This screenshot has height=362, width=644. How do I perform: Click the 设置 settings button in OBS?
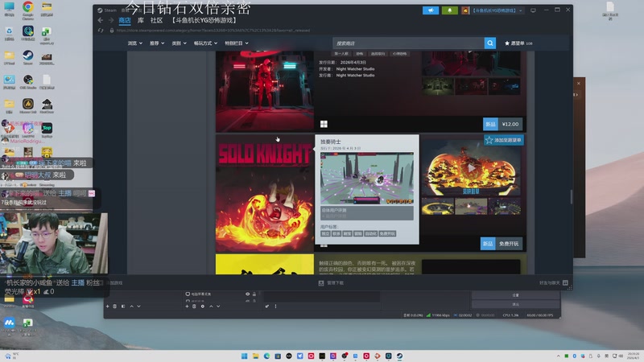[x=515, y=295]
